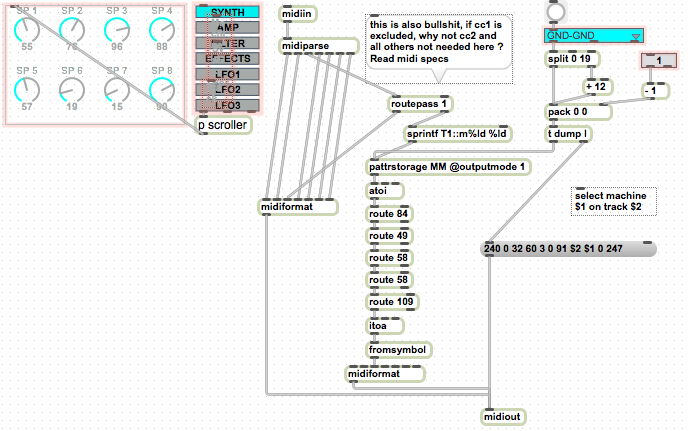Select the p scroller subpatcher object
This screenshot has height=431, width=690.
223,125
